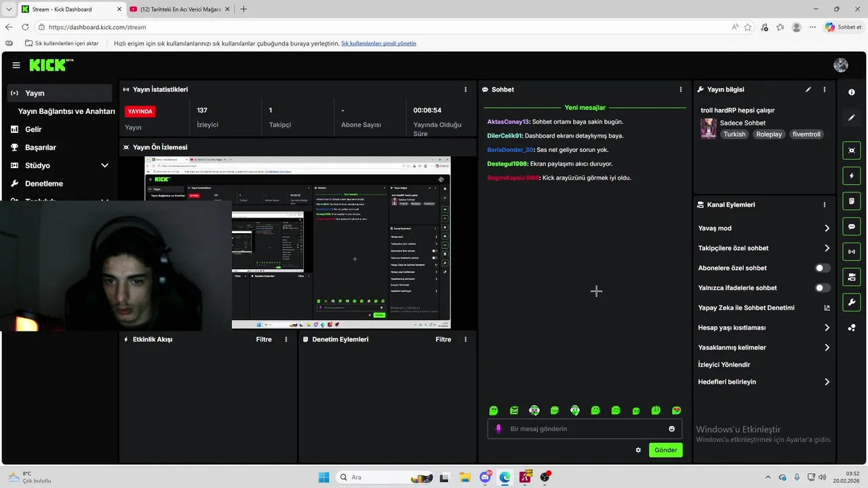The height and width of the screenshot is (488, 868).
Task: Expand Hedefleri belirleyin options
Action: click(827, 382)
